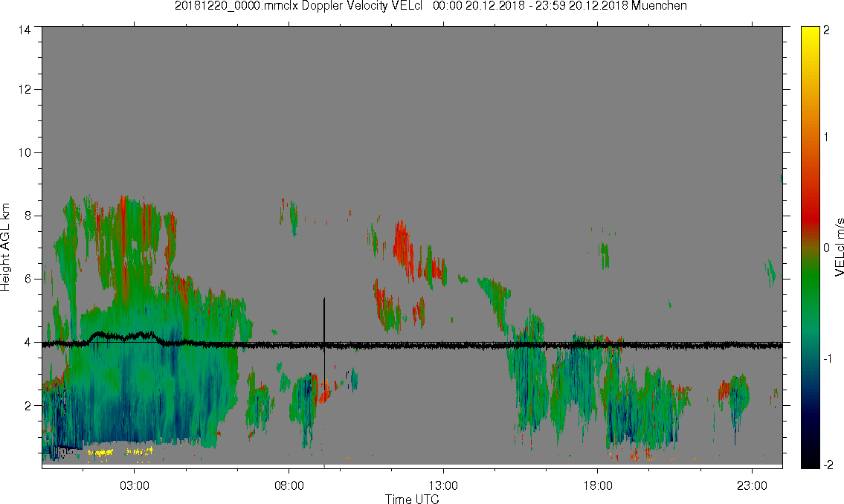Viewport: 844px width, 504px height.
Task: Click the height axis label '4'
Action: (x=28, y=343)
